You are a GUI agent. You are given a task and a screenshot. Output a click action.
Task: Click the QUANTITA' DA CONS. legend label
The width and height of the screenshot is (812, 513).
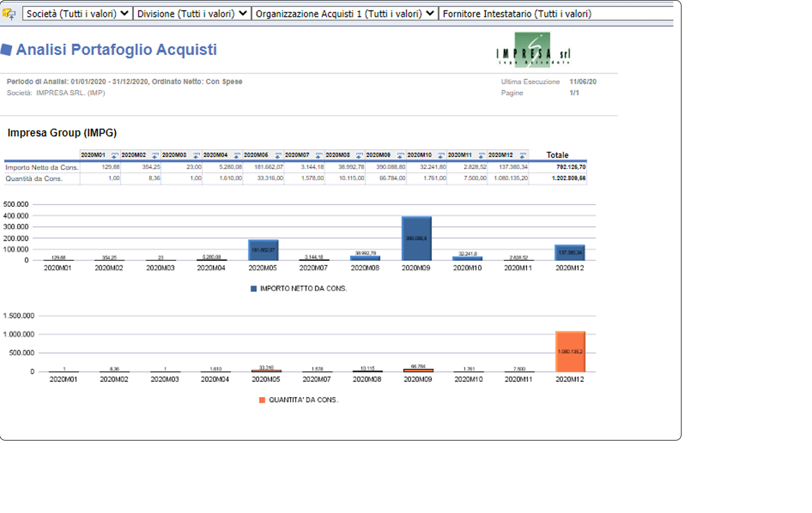point(303,400)
